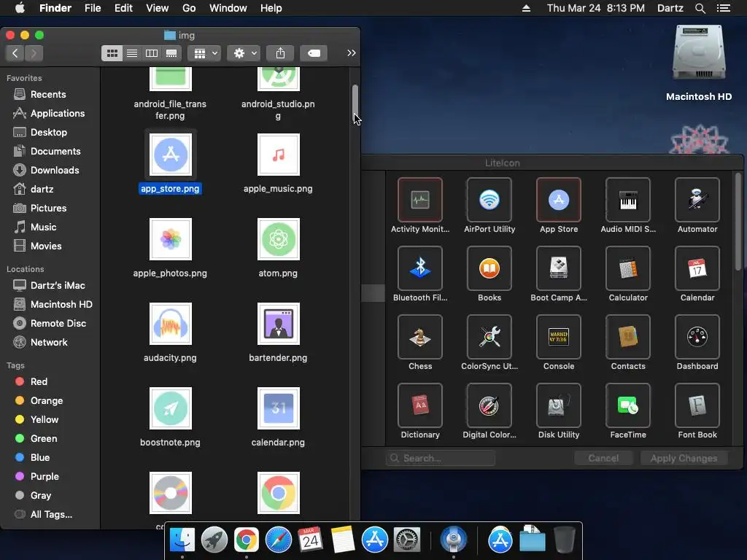Select Console icon in LiteIcon
The height and width of the screenshot is (560, 747).
click(558, 337)
